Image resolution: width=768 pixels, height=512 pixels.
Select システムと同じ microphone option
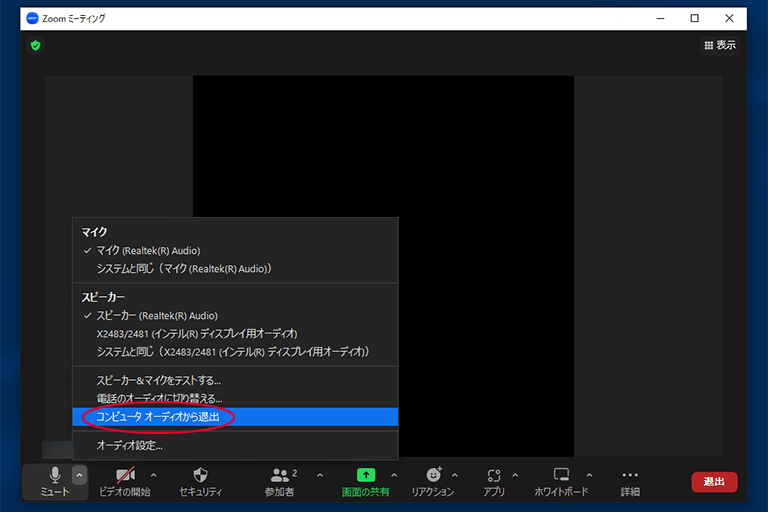pyautogui.click(x=235, y=268)
